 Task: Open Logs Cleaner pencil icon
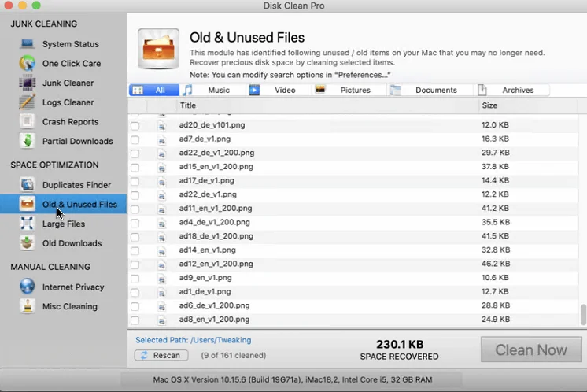(x=27, y=102)
